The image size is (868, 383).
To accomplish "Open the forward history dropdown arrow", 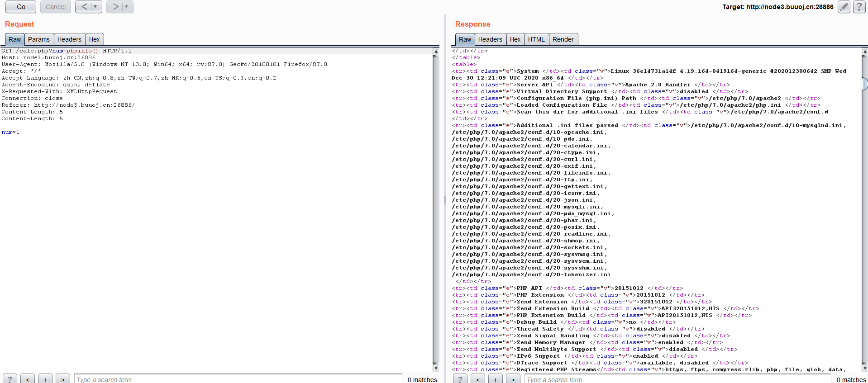I will pyautogui.click(x=127, y=7).
